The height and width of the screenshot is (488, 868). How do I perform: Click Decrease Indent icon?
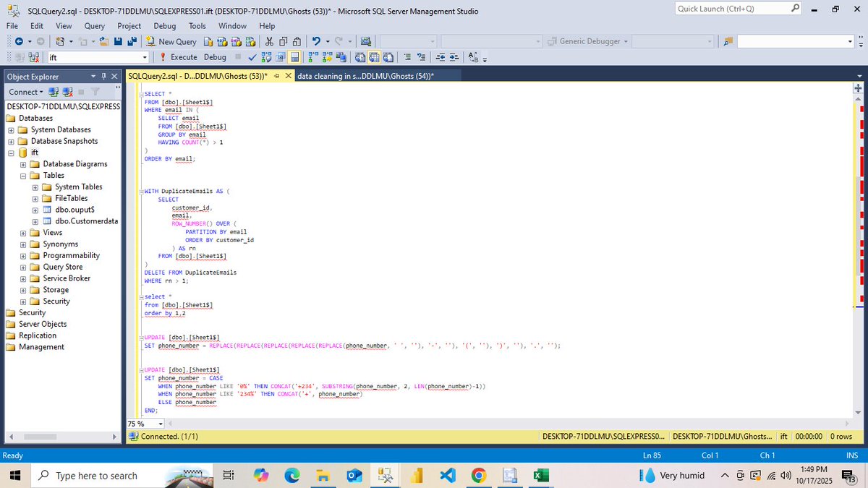[441, 57]
